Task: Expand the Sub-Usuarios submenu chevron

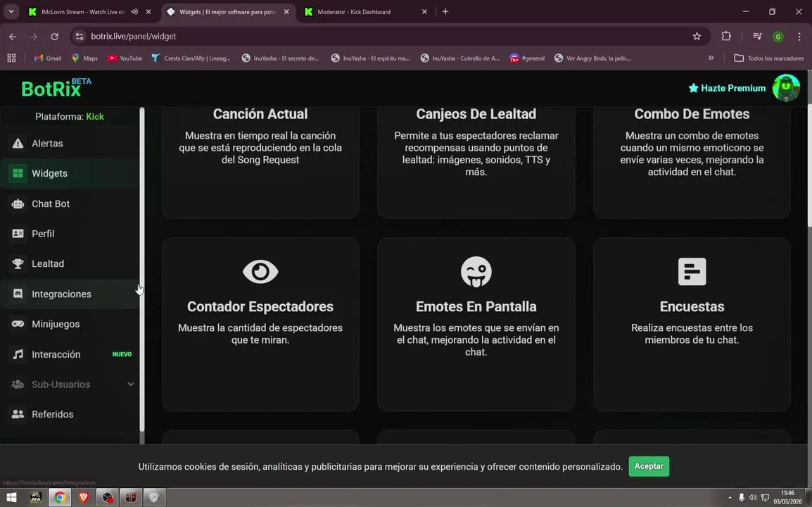Action: 130,384
